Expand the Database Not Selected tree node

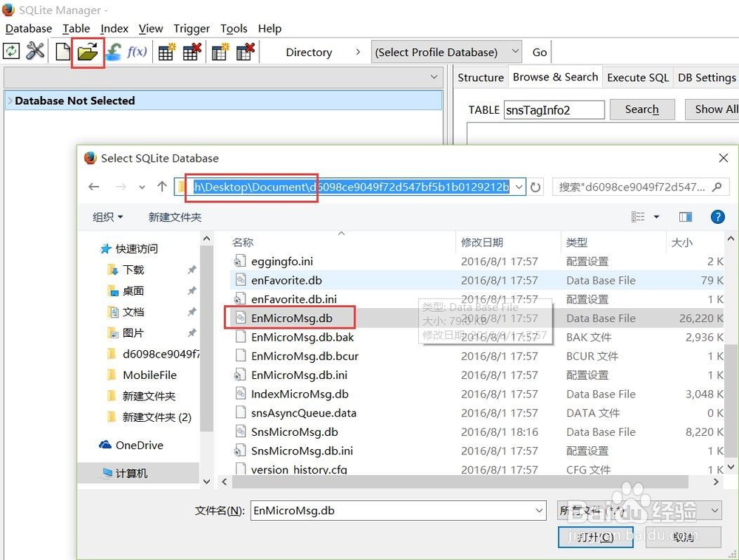tap(10, 100)
